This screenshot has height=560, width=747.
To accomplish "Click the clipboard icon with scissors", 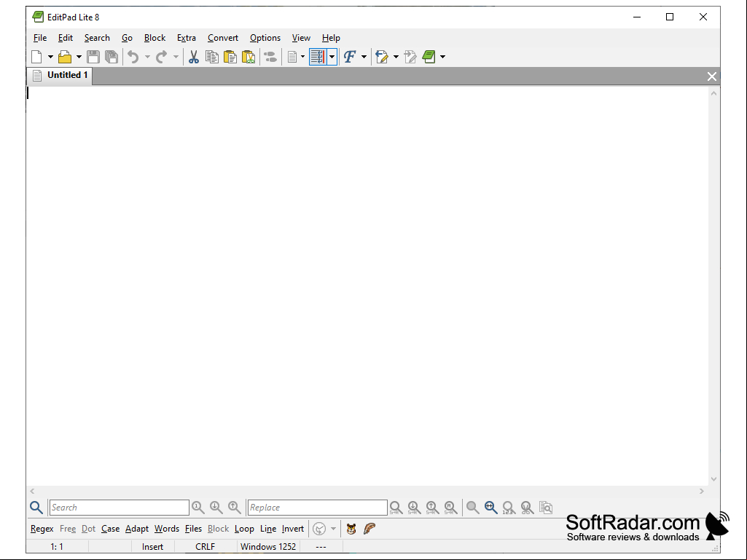I will [249, 57].
